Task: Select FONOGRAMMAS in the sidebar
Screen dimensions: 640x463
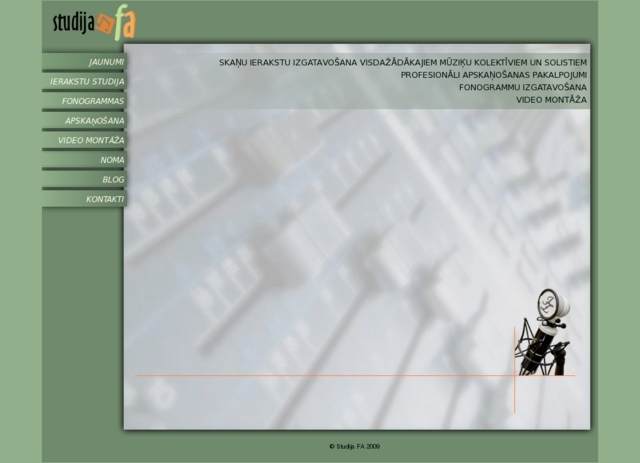Action: click(x=93, y=101)
